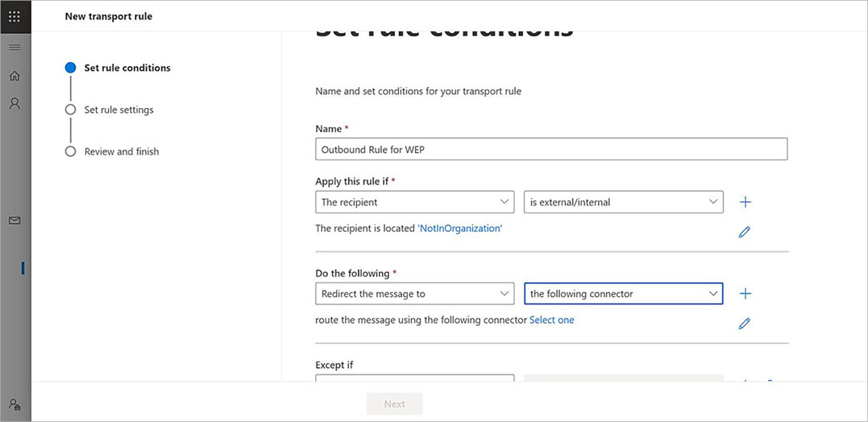
Task: Add an action with the plus beside 'the following connector'
Action: click(745, 294)
